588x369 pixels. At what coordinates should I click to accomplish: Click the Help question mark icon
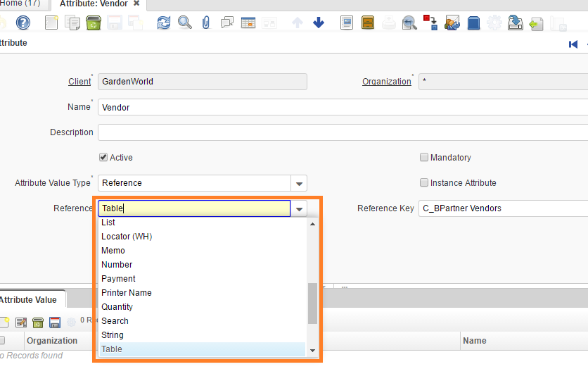point(23,23)
